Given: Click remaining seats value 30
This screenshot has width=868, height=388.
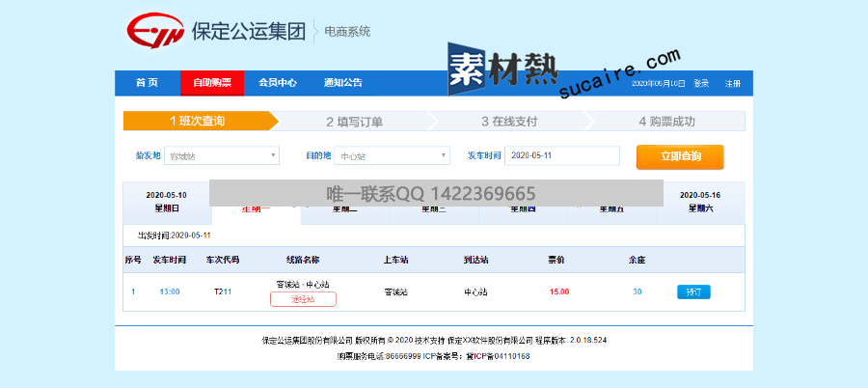Looking at the screenshot, I should (637, 292).
